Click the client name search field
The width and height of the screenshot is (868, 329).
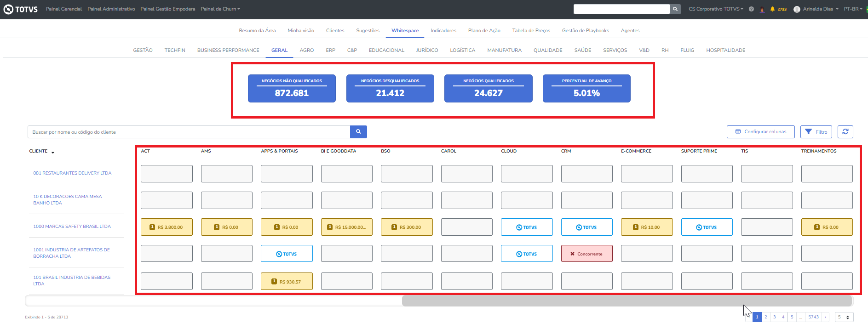[x=189, y=132]
